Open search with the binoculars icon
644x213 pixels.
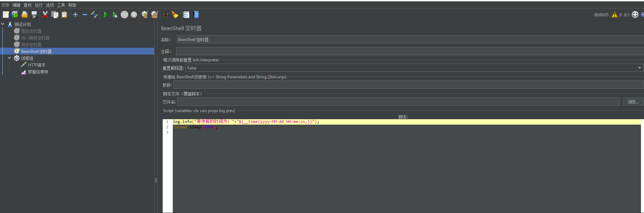pos(166,15)
